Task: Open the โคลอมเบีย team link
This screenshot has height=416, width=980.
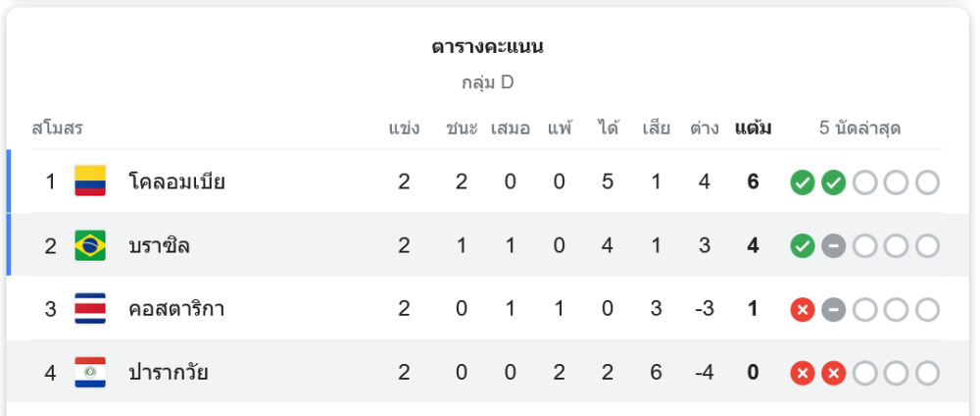Action: click(176, 182)
